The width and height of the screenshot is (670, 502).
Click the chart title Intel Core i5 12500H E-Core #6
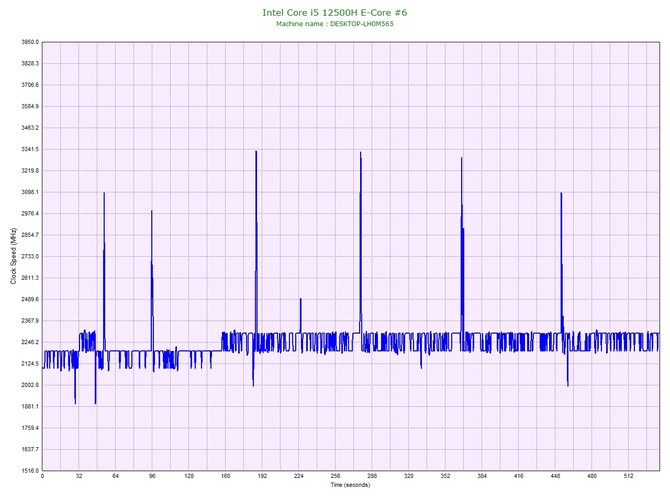(x=334, y=12)
